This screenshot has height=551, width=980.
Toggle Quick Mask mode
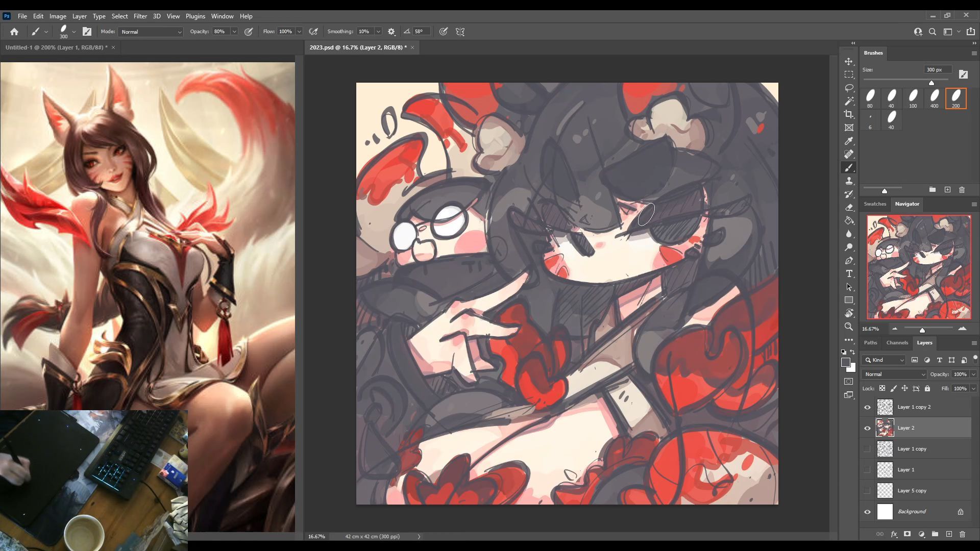tap(849, 382)
